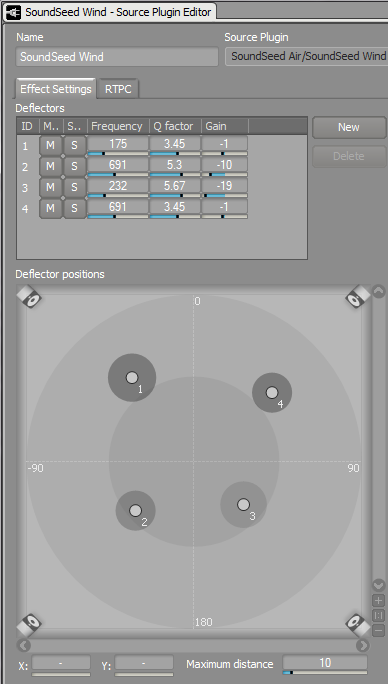The image size is (388, 684).
Task: Click the plug icon in the title tab
Action: tap(13, 12)
